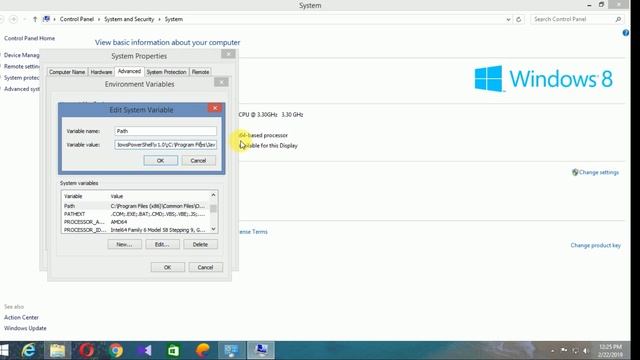
Task: Expand the address bar history dropdown
Action: point(508,19)
